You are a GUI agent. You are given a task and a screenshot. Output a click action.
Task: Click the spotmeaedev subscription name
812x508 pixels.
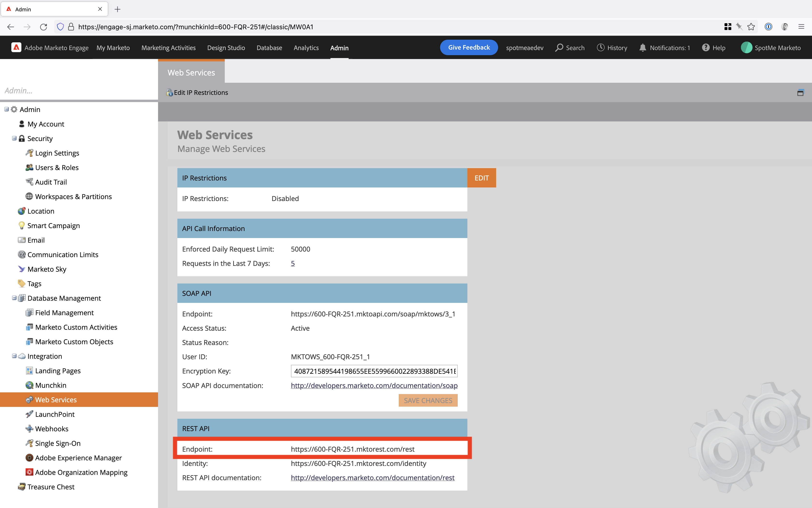[524, 48]
